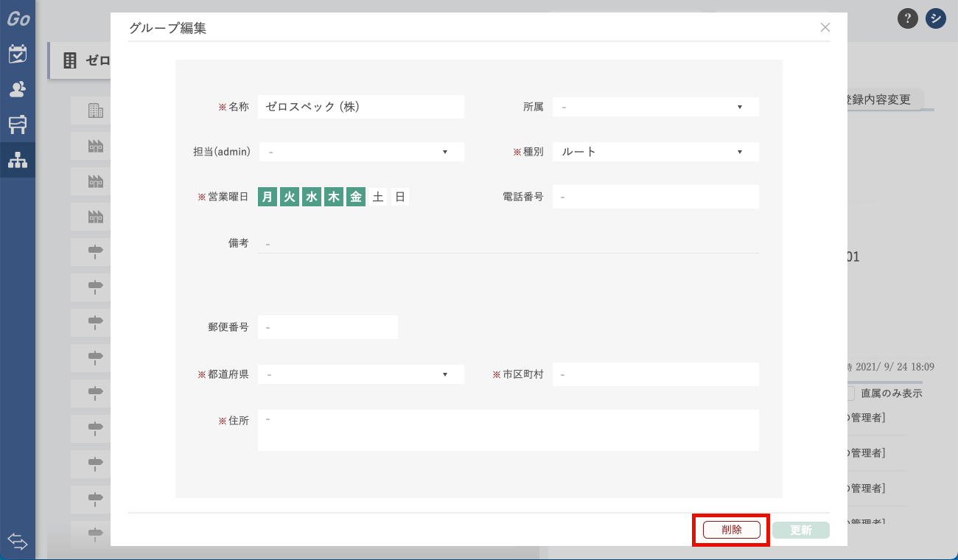The height and width of the screenshot is (560, 958).
Task: Toggle 木 business day
Action: [x=334, y=197]
